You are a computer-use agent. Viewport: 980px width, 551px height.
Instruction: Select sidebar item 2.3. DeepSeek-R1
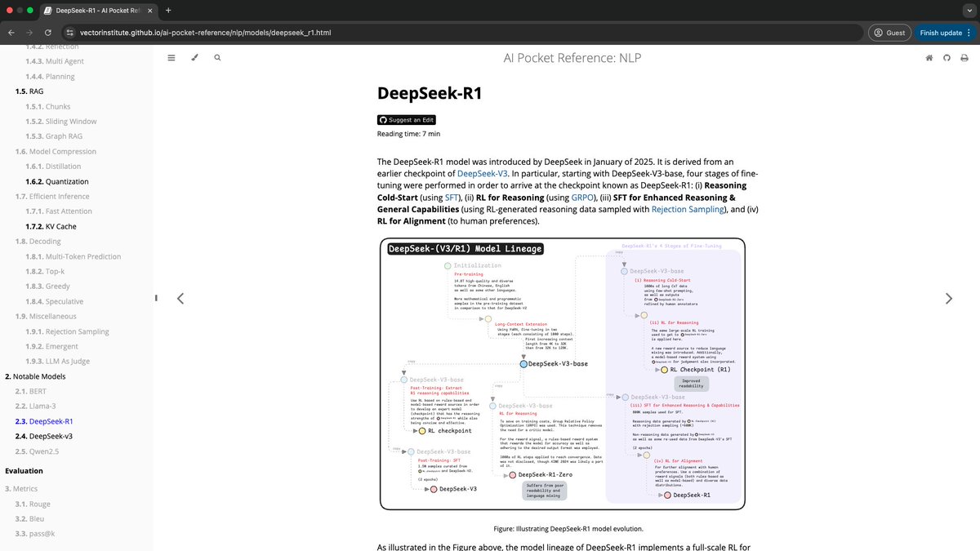coord(44,421)
